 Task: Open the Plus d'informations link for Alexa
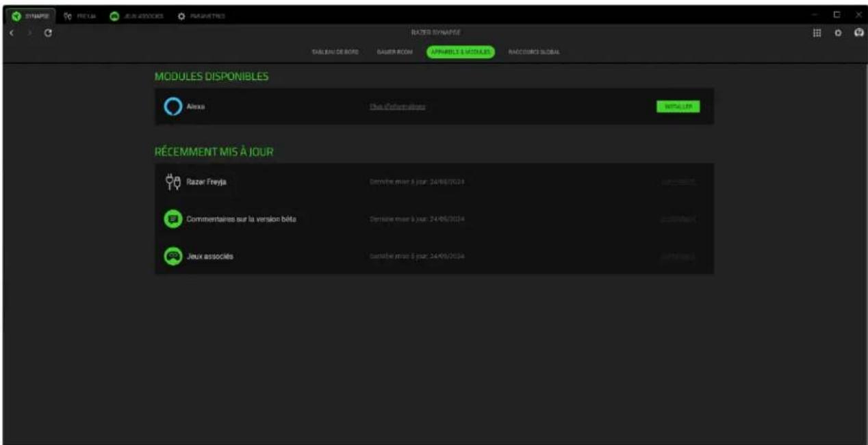tap(398, 107)
